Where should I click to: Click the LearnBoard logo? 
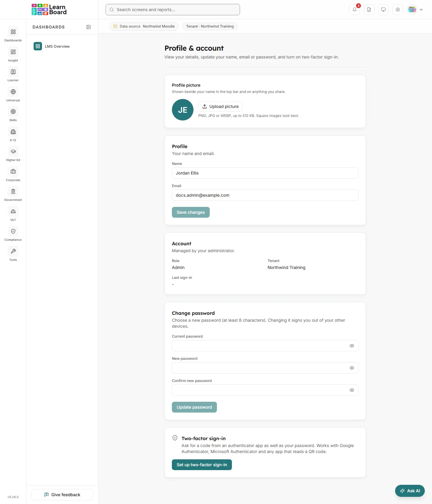[x=49, y=10]
